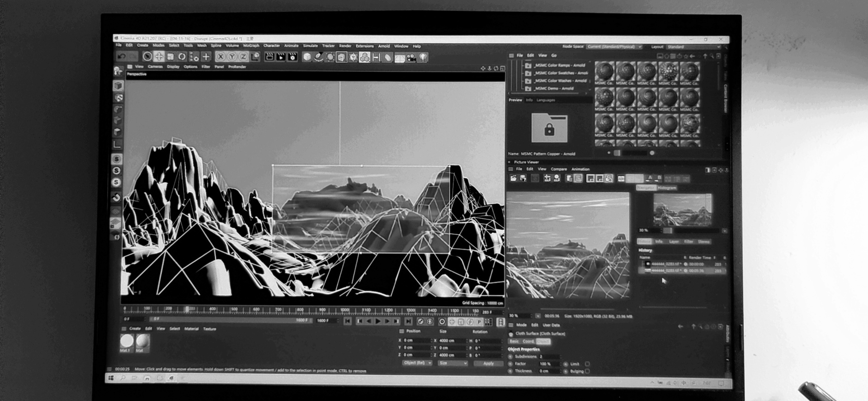Click Picture Viewer Open image icon
Viewport: 868px width, 401px height.
(513, 179)
